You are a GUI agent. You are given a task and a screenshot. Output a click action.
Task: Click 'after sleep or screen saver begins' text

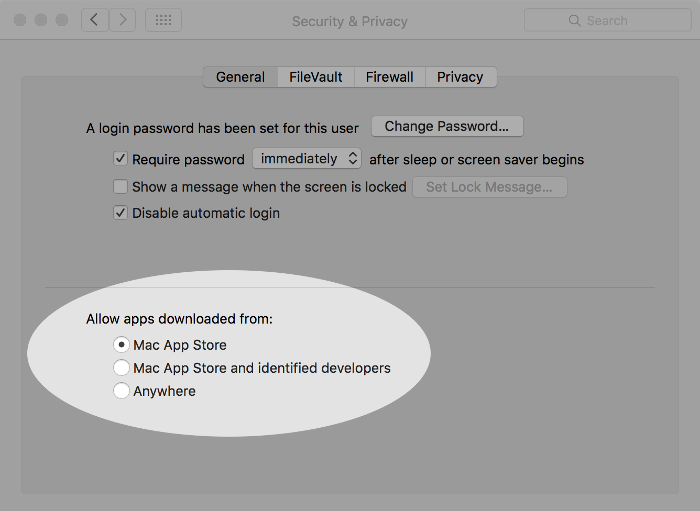pyautogui.click(x=477, y=159)
